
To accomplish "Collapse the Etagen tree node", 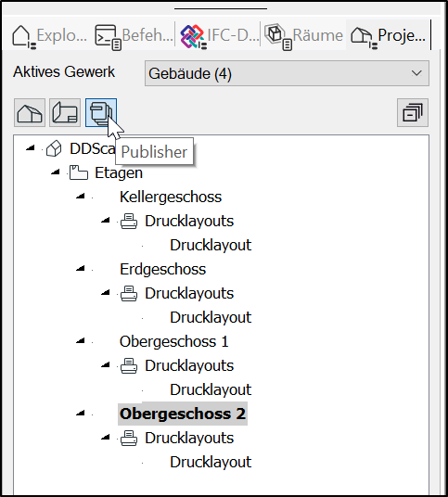I will [x=56, y=172].
